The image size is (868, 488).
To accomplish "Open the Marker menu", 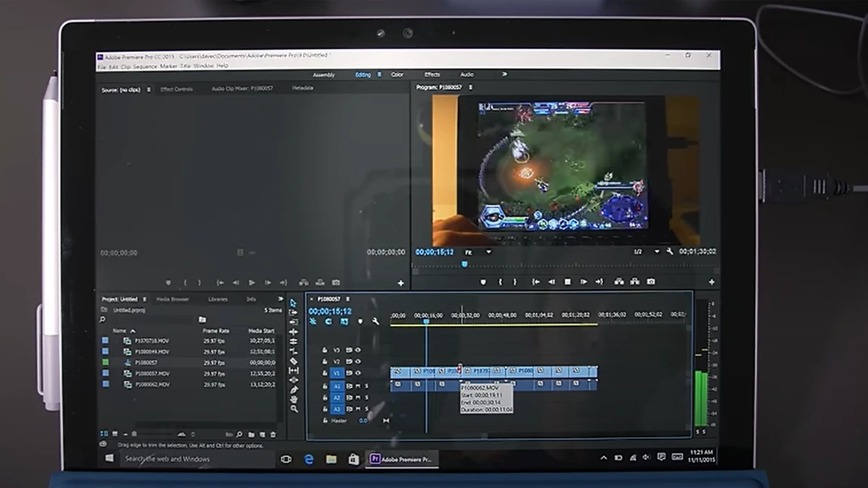I will point(169,66).
